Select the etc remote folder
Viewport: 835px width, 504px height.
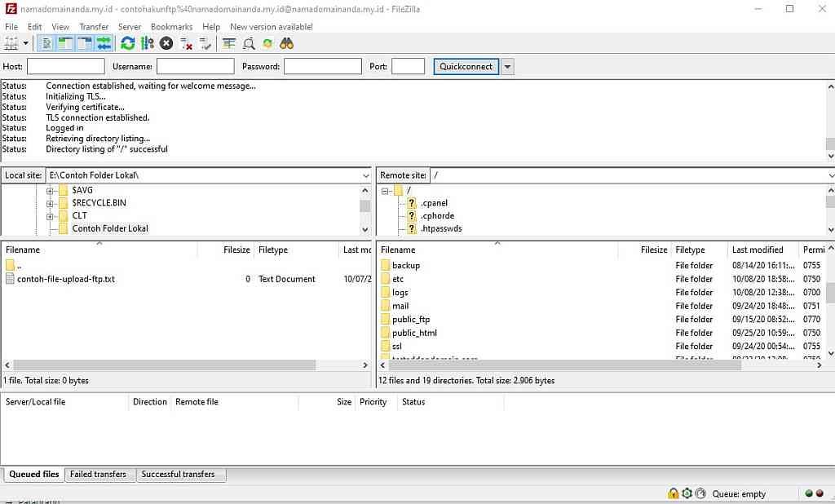coord(398,279)
